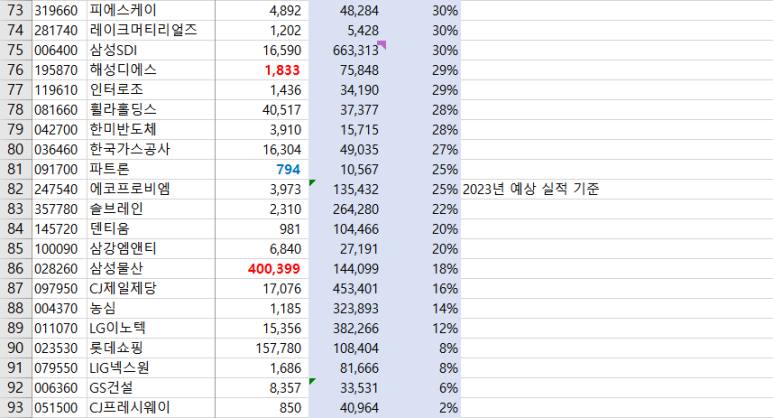The height and width of the screenshot is (418, 773).
Task: Select the 한국가스공사 cell
Action: coord(151,149)
